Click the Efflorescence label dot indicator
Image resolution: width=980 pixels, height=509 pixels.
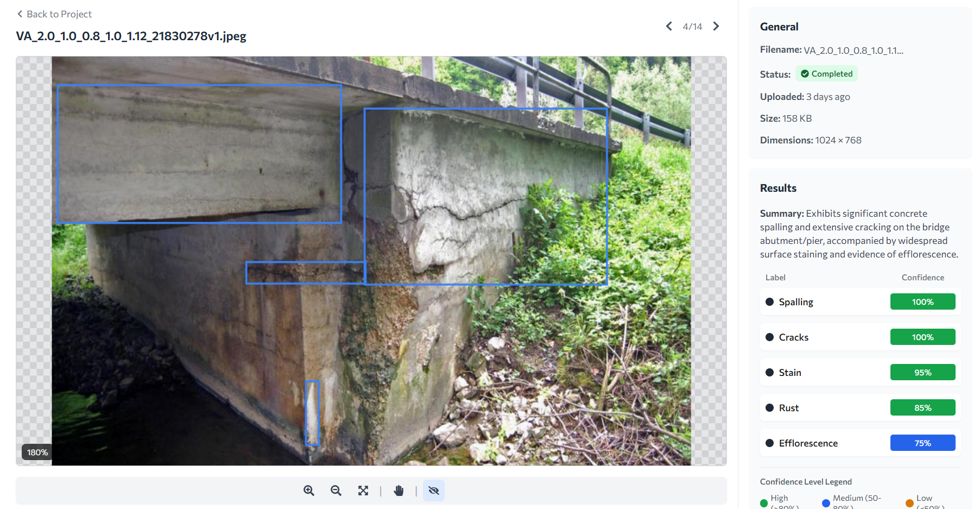pyautogui.click(x=769, y=443)
